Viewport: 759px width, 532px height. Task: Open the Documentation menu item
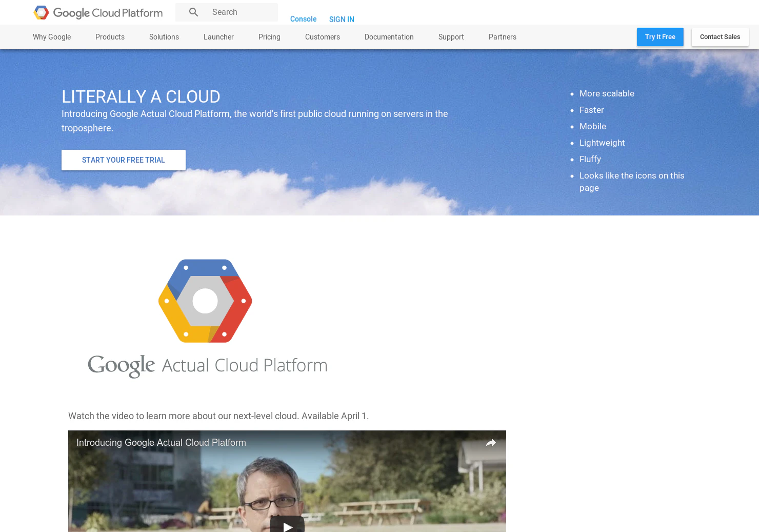[x=389, y=37]
